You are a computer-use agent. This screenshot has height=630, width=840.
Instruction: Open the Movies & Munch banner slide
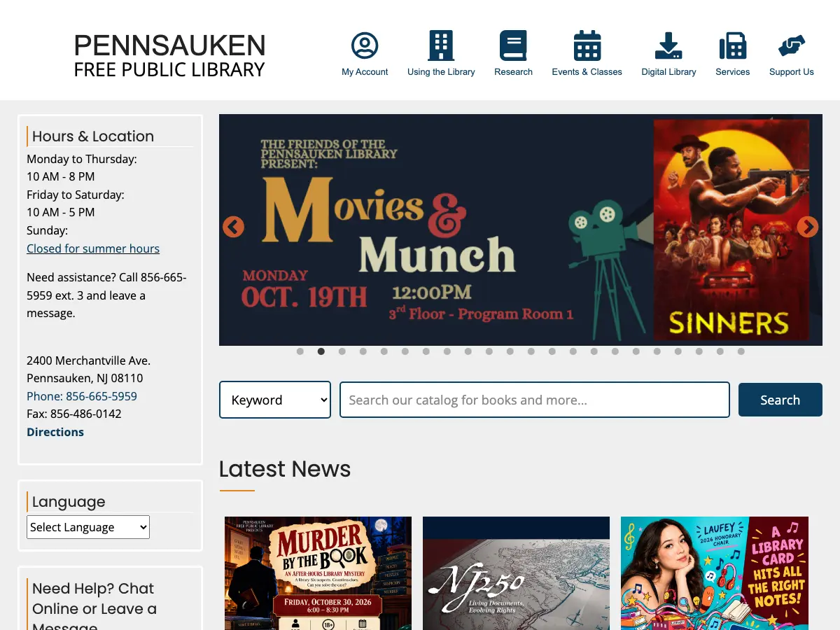coord(521,230)
